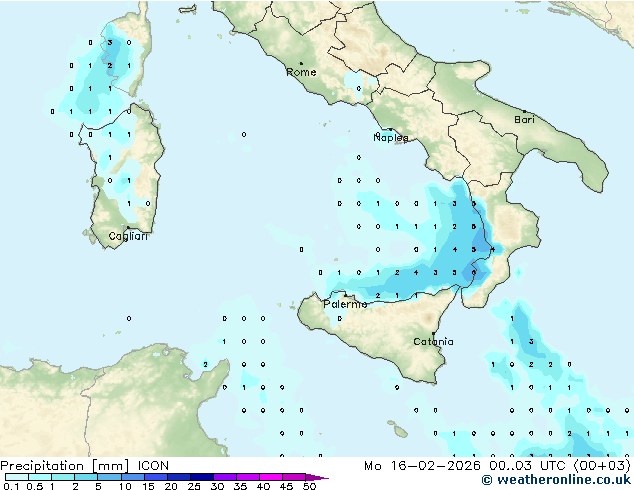Select the 0.1–0.5 mm legend swatch
The width and height of the screenshot is (634, 490).
coord(17,477)
